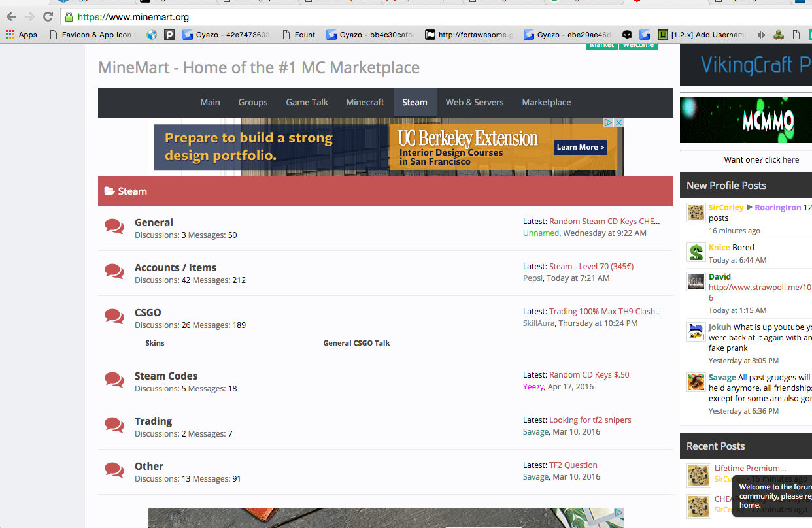Close the UC Berkeley ad banner
Viewport: 812px width, 528px height.
point(618,123)
